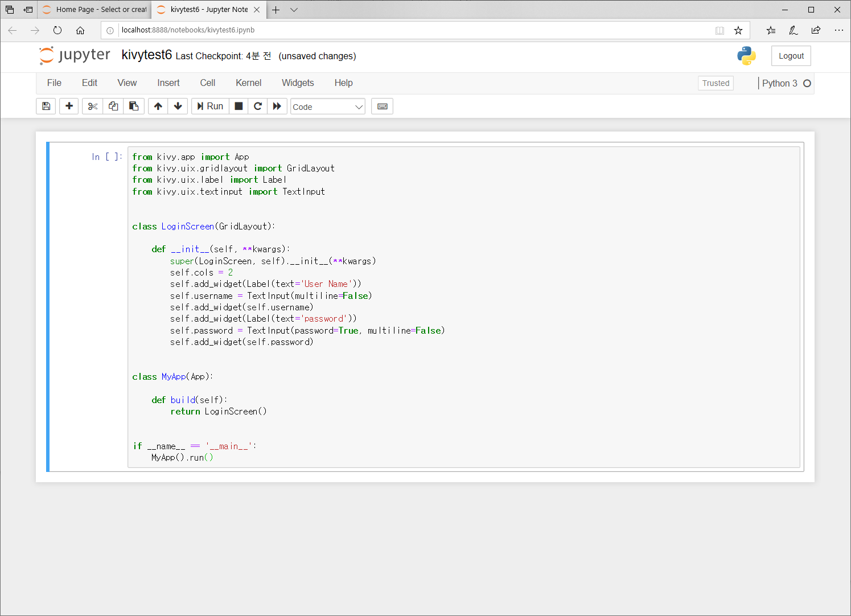851x616 pixels.
Task: Restart the kernel icon
Action: 258,106
